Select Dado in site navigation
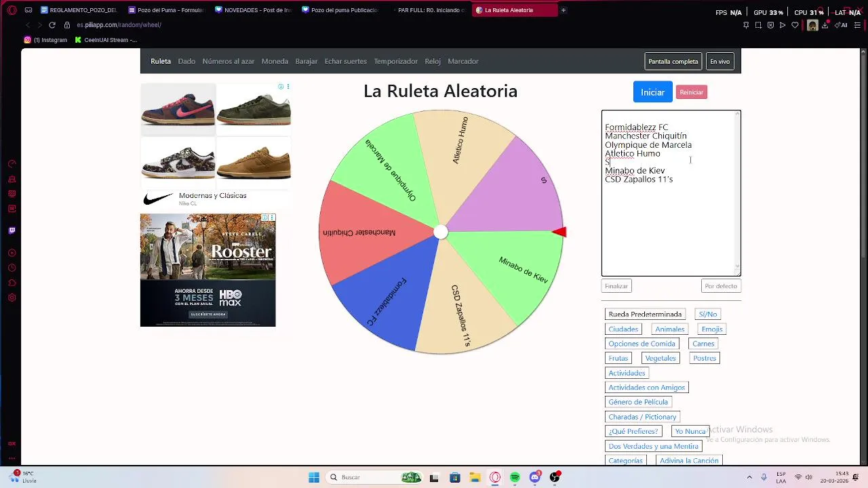This screenshot has width=868, height=488. click(x=186, y=61)
